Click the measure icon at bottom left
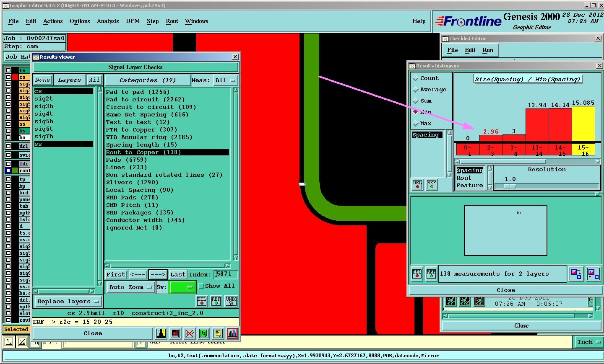Screen dimensions: 604x364 tap(22, 342)
